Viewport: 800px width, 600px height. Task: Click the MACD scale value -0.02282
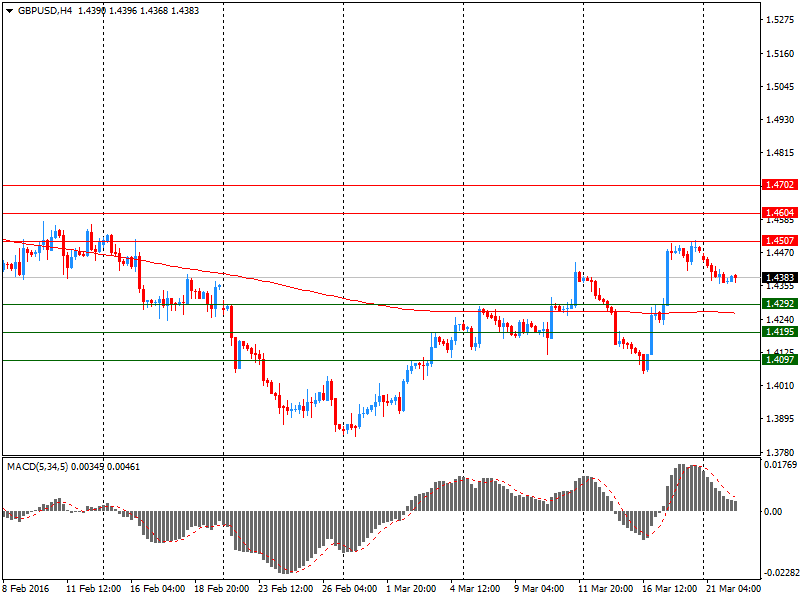781,573
